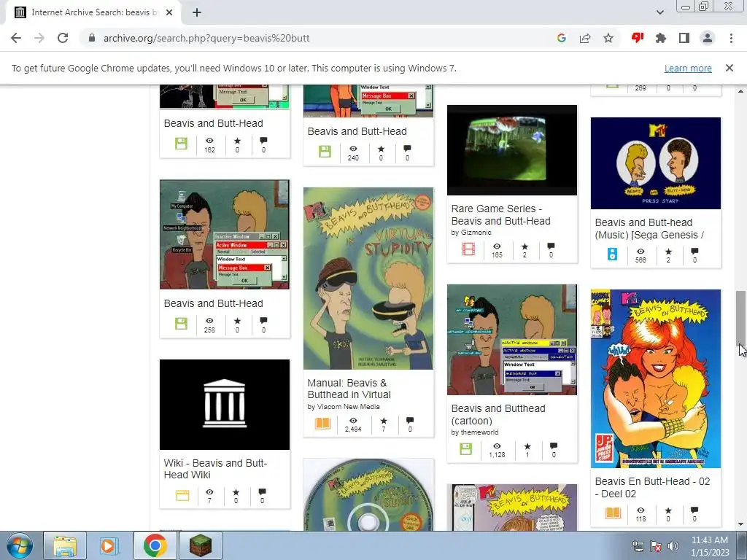
Task: Open the Beavis and Butt-Head item with 162 views
Action: 214,123
